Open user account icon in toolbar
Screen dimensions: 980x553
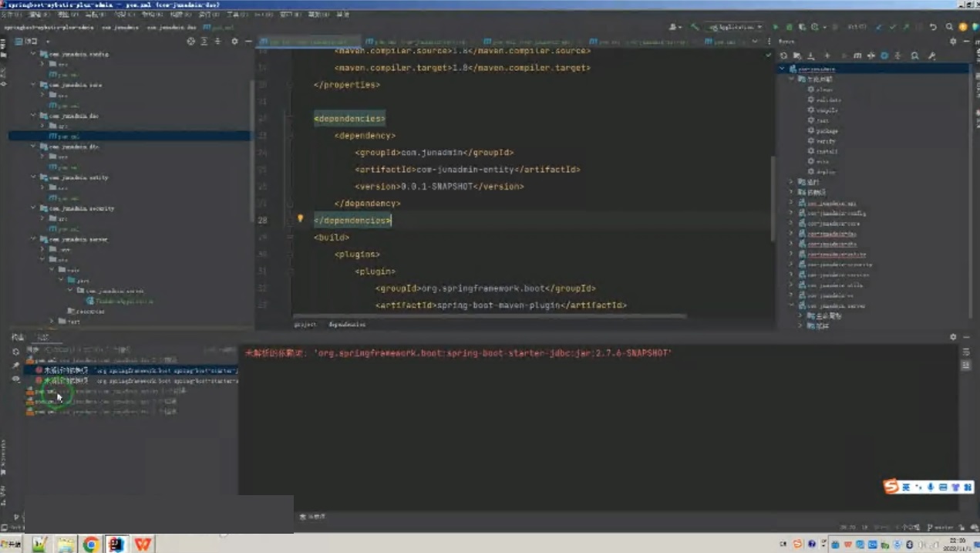pos(674,27)
